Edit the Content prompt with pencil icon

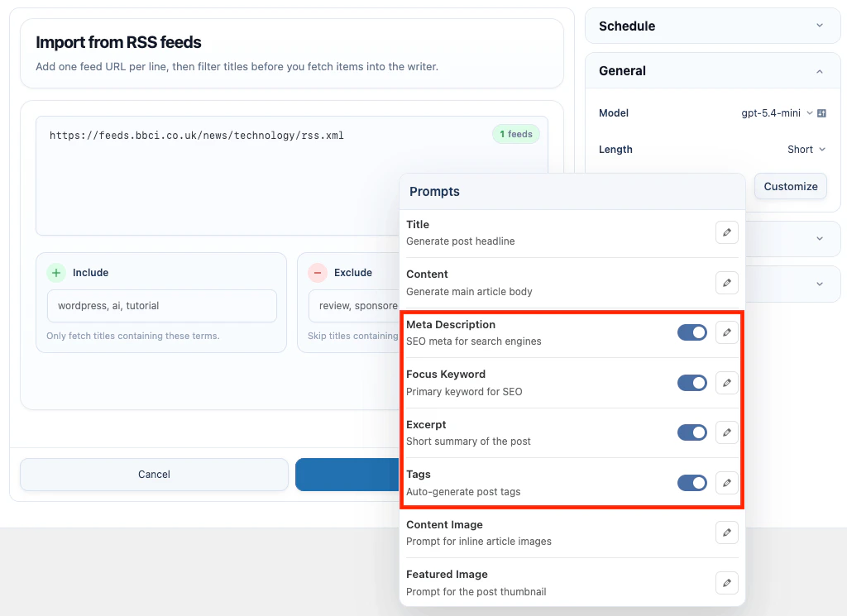tap(726, 283)
